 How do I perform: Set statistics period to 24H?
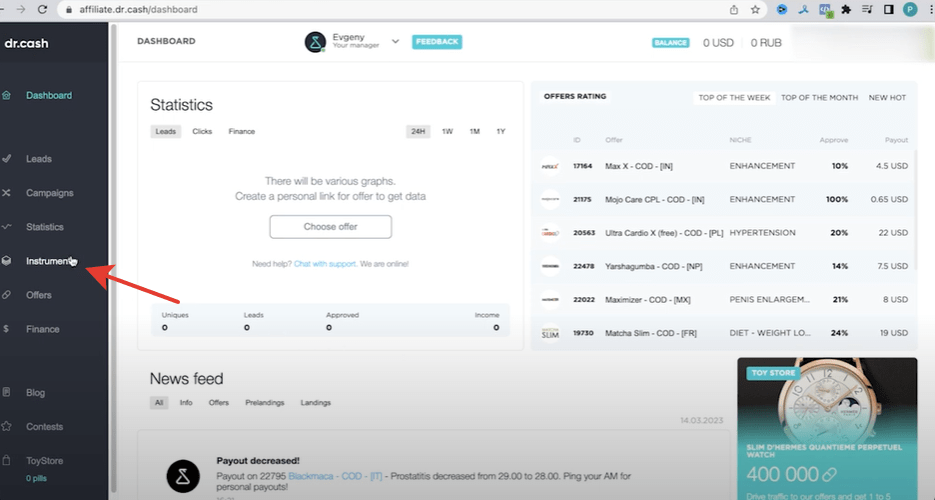click(x=418, y=131)
